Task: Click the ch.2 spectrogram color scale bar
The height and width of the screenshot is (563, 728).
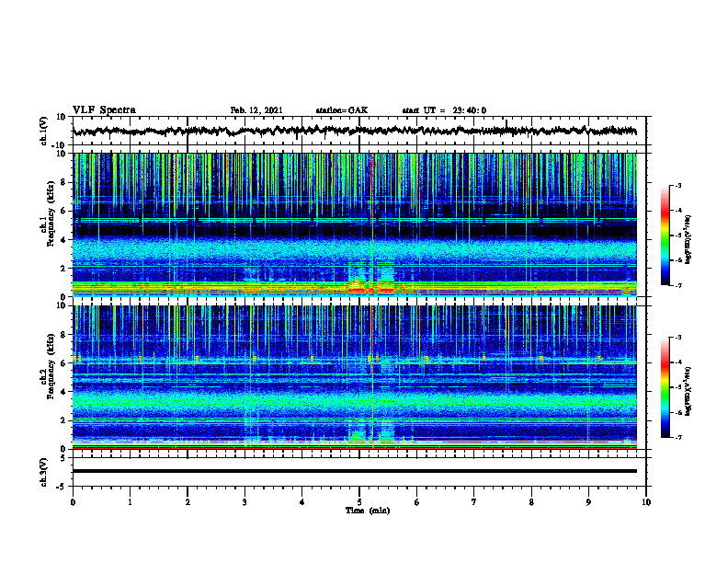Action: click(x=665, y=387)
